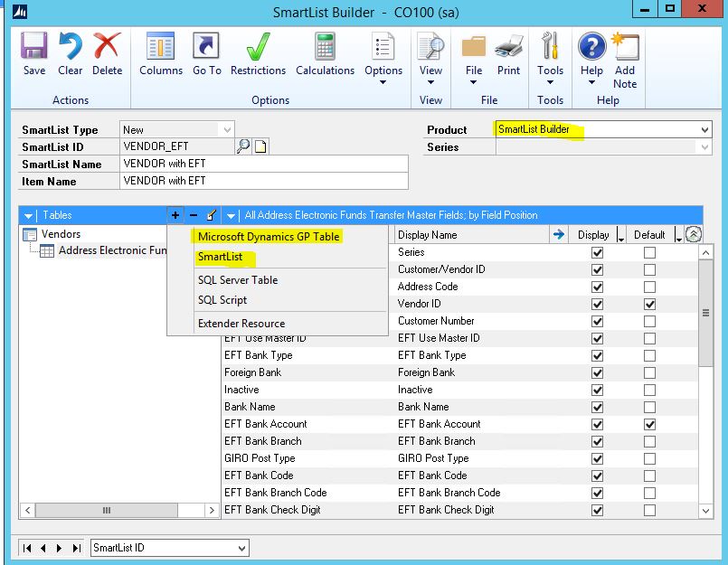Go to the last record
The height and width of the screenshot is (565, 728).
click(x=77, y=548)
